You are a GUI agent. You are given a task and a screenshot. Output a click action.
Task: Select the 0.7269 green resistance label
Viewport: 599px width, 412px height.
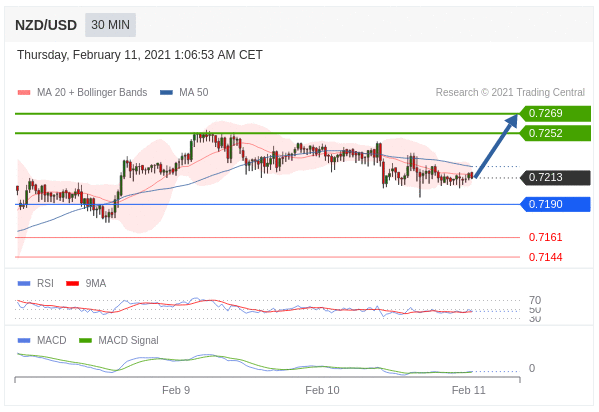tap(555, 114)
